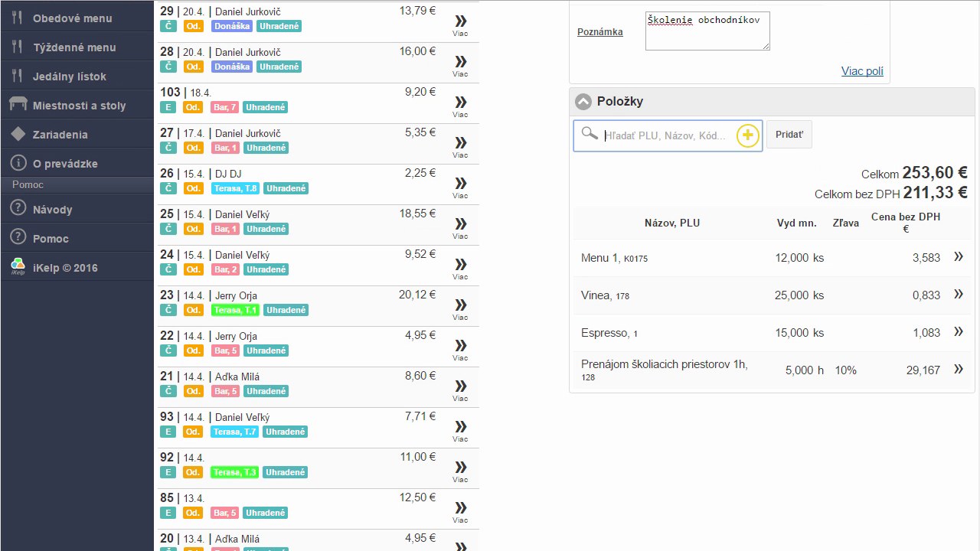Screen dimensions: 980x551
Task: Click iKelp © 2016 link
Action: [65, 268]
